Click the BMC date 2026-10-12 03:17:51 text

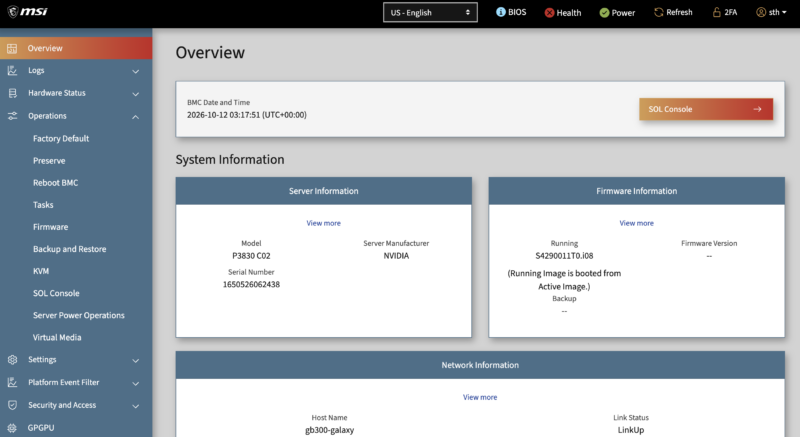click(x=246, y=115)
